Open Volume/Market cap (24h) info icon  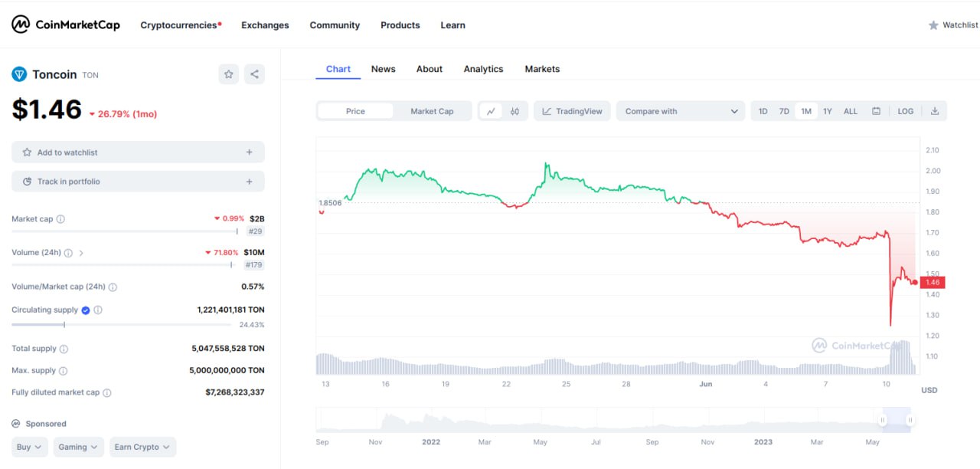point(113,287)
